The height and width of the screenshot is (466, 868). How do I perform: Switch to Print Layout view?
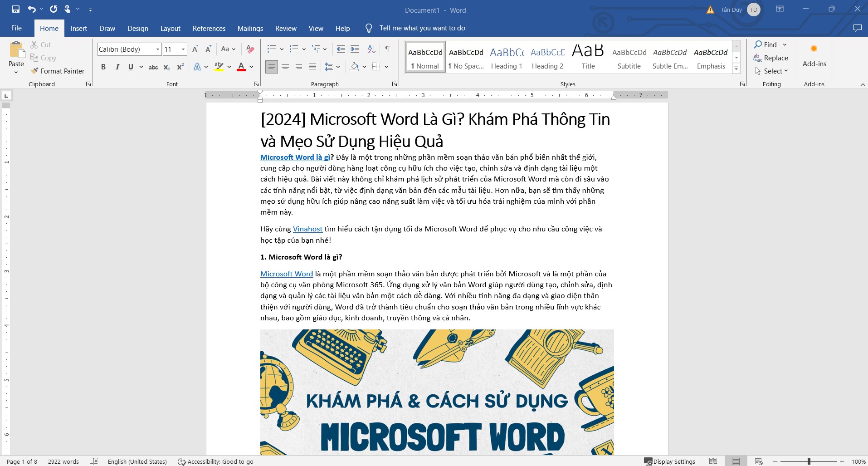[x=736, y=461]
